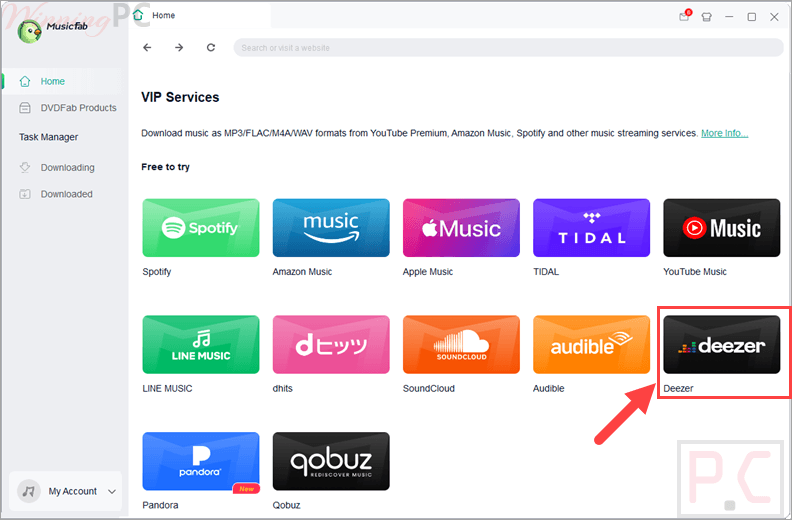The height and width of the screenshot is (520, 792).
Task: Open the skin theme shirt icon
Action: click(x=707, y=17)
